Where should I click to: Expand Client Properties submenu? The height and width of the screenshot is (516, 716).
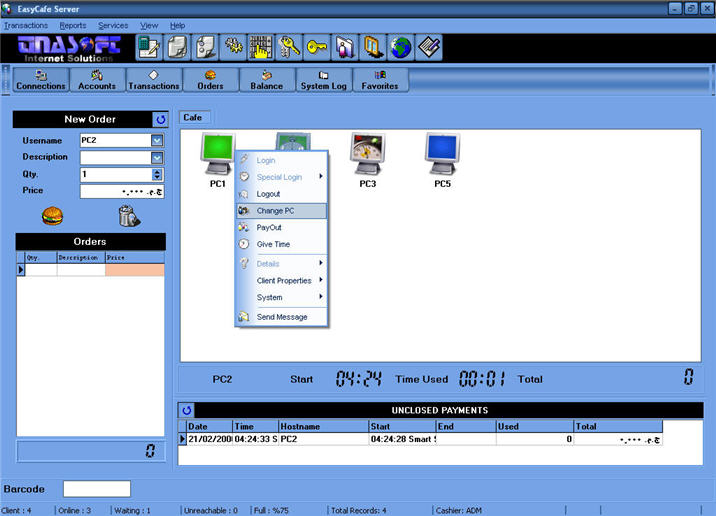[x=281, y=280]
